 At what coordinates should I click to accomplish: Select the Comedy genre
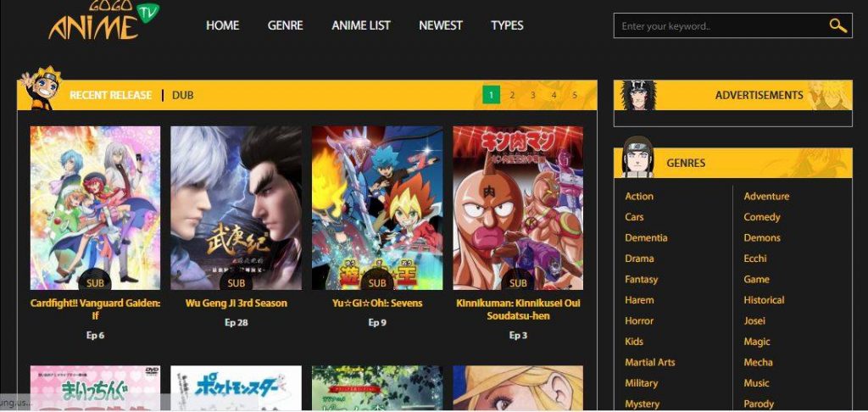[762, 217]
